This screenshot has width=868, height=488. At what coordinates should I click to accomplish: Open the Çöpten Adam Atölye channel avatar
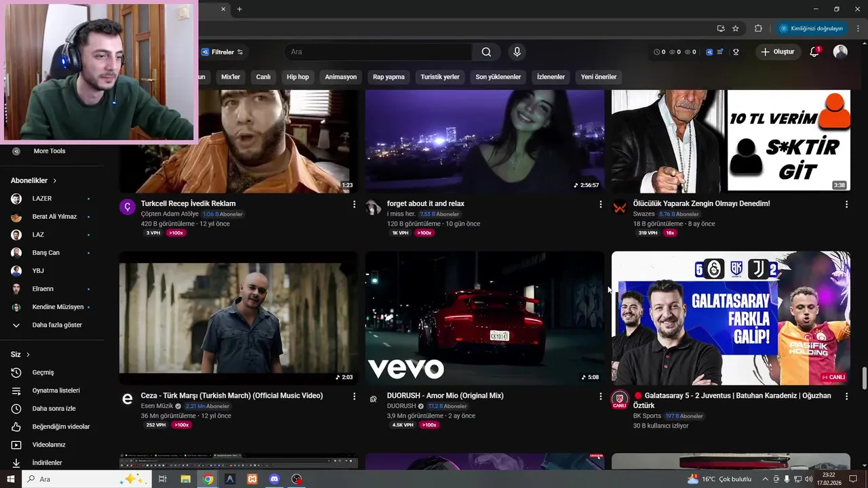coord(127,207)
